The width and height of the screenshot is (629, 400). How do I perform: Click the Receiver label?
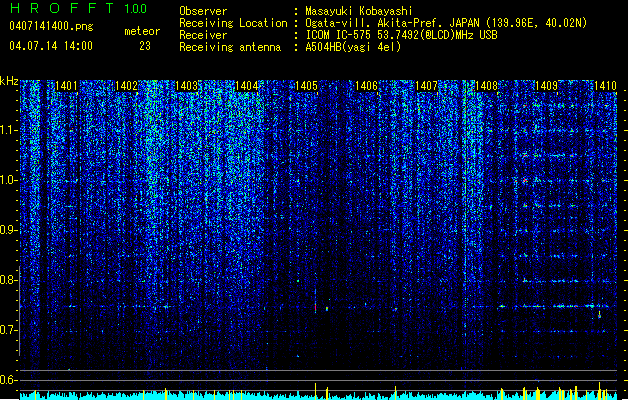click(203, 35)
